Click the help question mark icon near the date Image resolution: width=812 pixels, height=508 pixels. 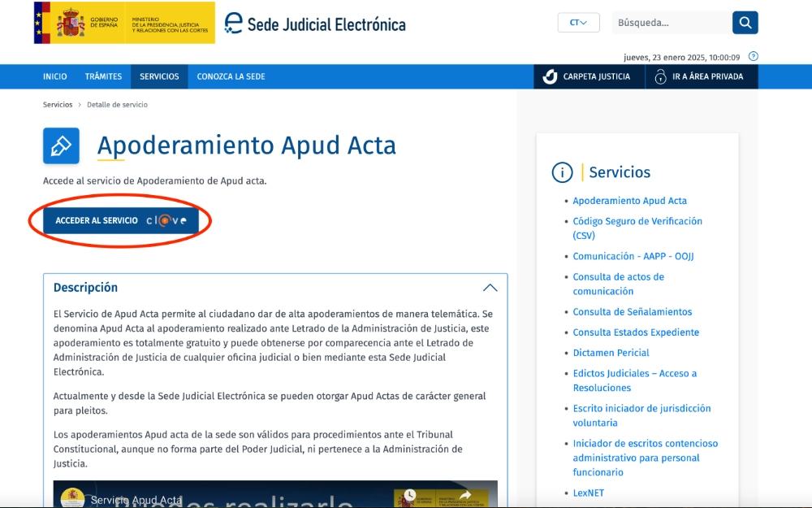(753, 56)
